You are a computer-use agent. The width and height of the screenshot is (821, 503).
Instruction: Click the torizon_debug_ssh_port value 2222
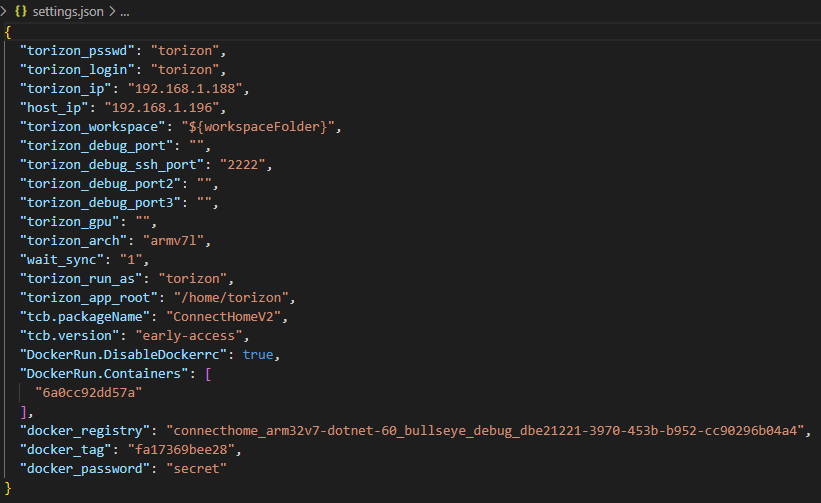tap(243, 164)
